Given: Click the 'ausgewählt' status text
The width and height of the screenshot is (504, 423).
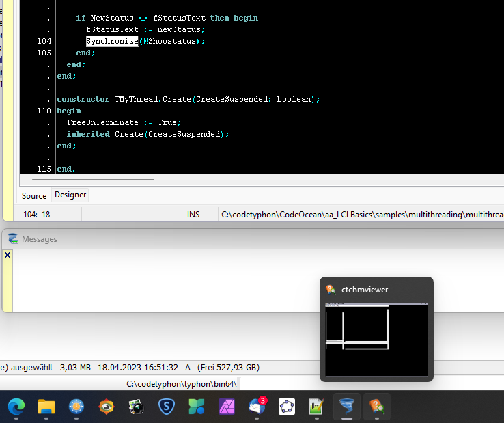Looking at the screenshot, I should 32,368.
